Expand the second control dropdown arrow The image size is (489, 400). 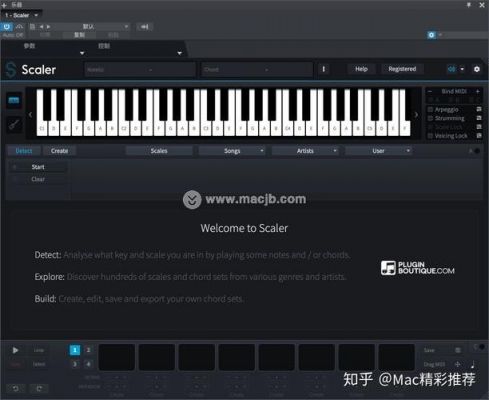click(x=179, y=53)
